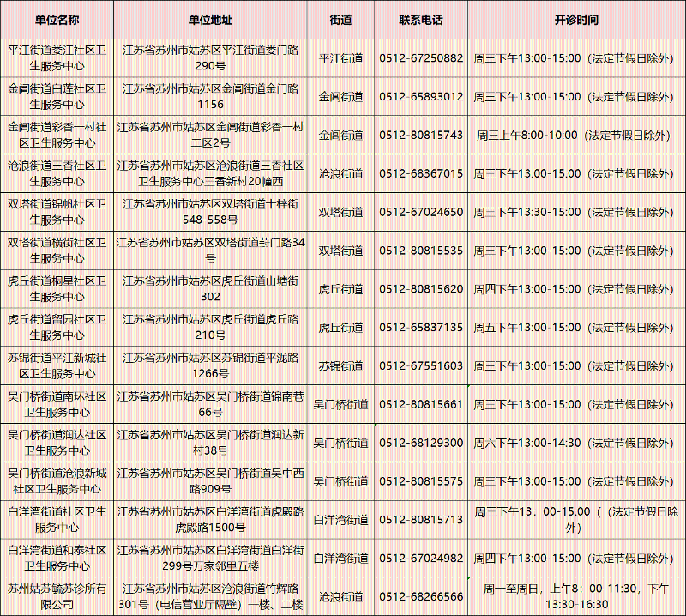Click phone number 0512-68129300
The height and width of the screenshot is (616, 686).
pyautogui.click(x=421, y=443)
